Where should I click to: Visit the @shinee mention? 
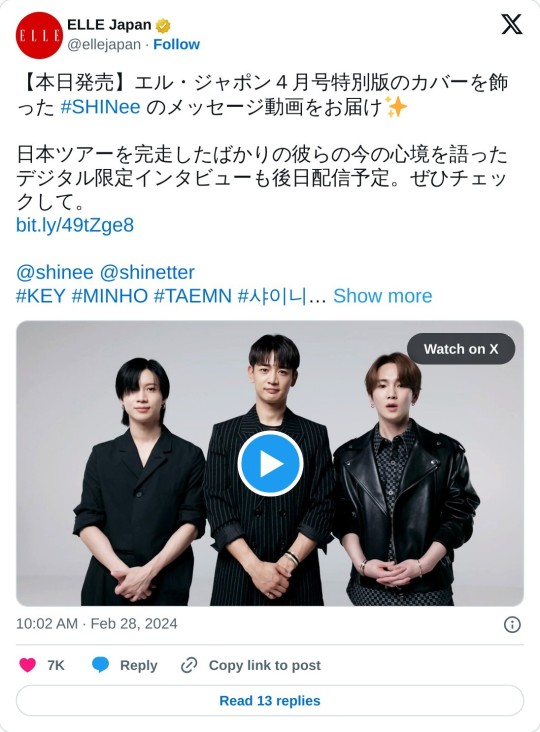55,272
